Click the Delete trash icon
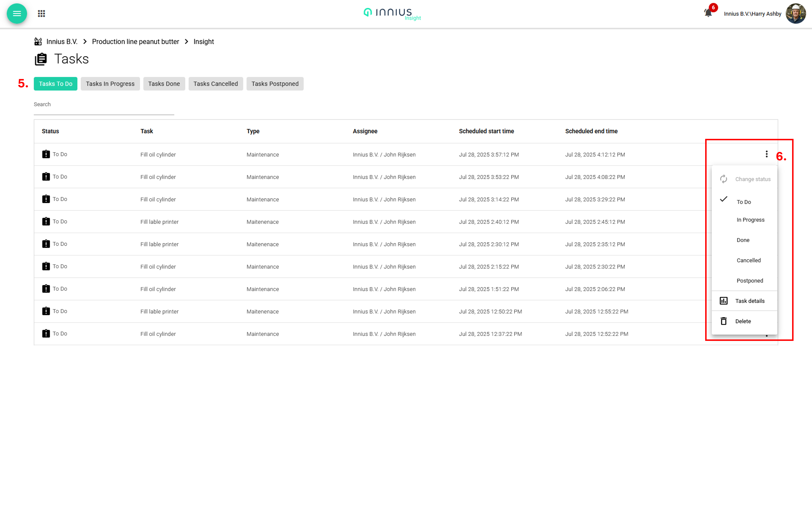This screenshot has height=507, width=812. coord(723,321)
